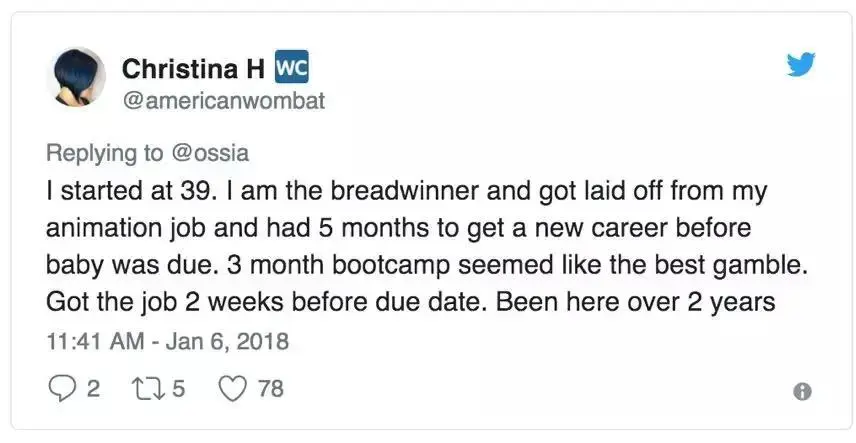Open the @americanwombat handle link
The image size is (856, 443).
223,100
